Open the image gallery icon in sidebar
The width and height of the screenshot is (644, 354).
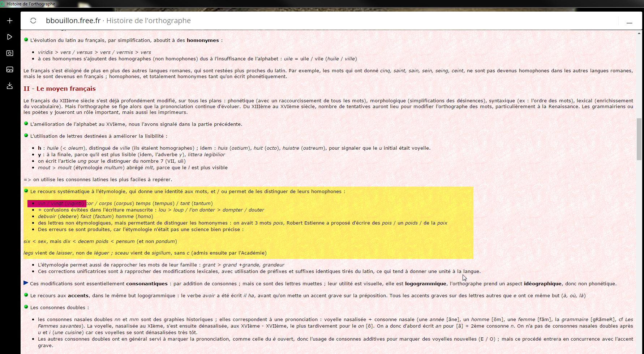pyautogui.click(x=10, y=69)
